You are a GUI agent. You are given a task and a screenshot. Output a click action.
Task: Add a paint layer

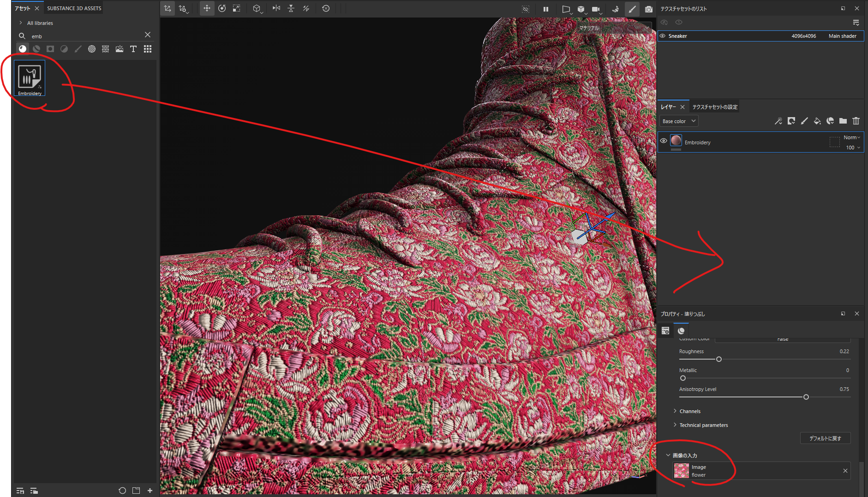pos(804,121)
